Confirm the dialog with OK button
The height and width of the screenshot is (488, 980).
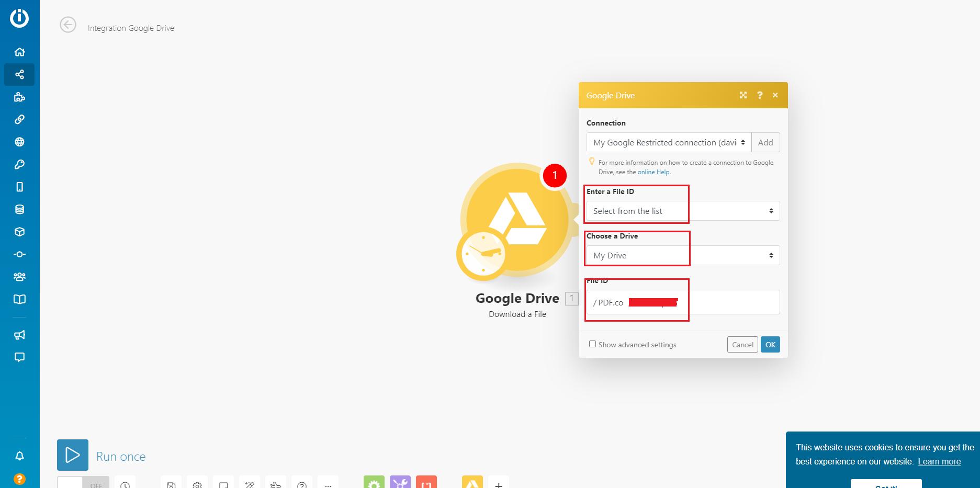[x=770, y=344]
